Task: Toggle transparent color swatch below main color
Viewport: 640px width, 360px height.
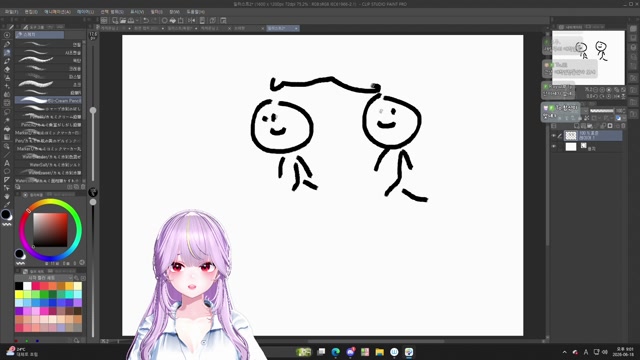Action: coord(7,224)
